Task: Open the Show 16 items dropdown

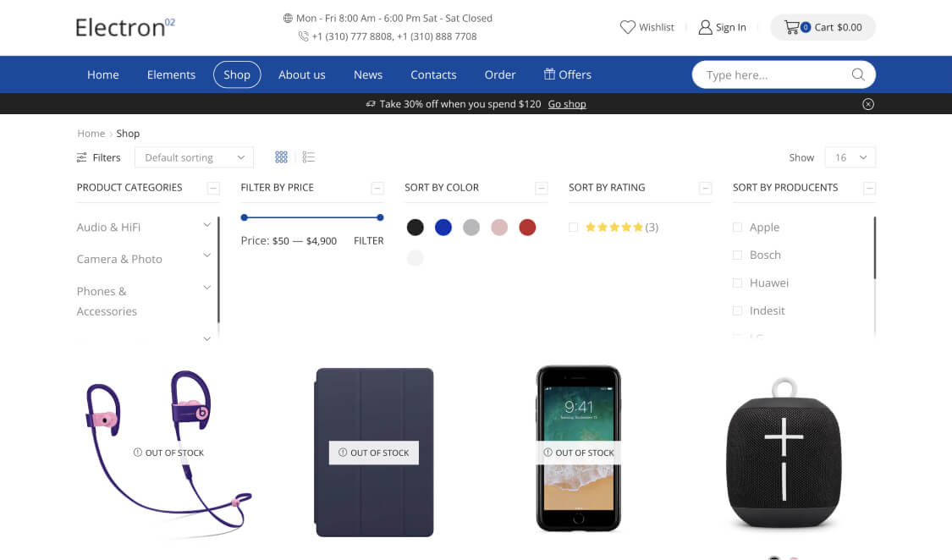Action: 850,157
